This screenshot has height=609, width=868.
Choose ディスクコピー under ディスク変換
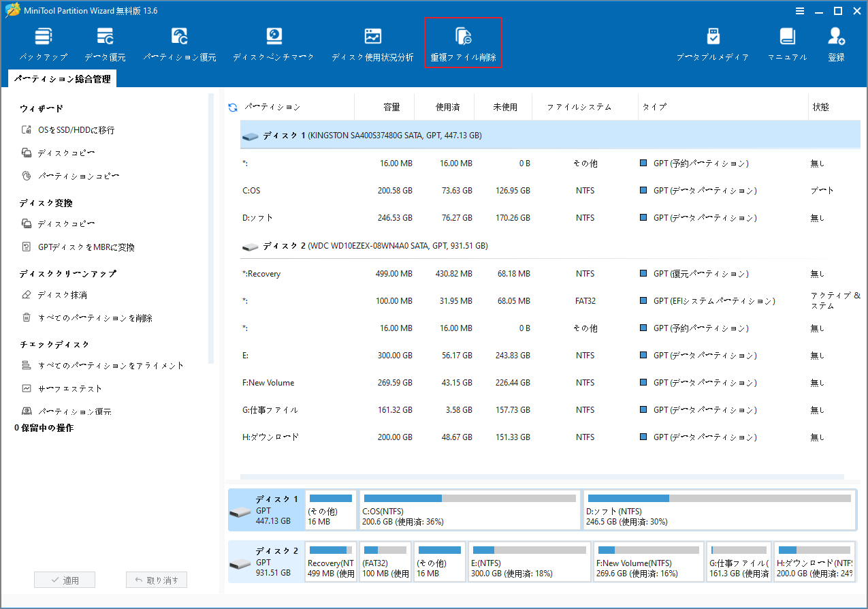tap(58, 224)
